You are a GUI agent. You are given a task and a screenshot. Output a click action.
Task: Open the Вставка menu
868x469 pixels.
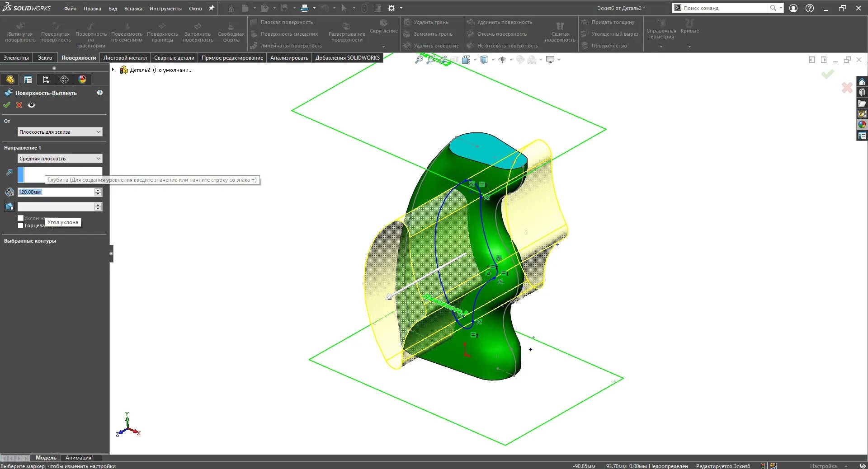(133, 9)
